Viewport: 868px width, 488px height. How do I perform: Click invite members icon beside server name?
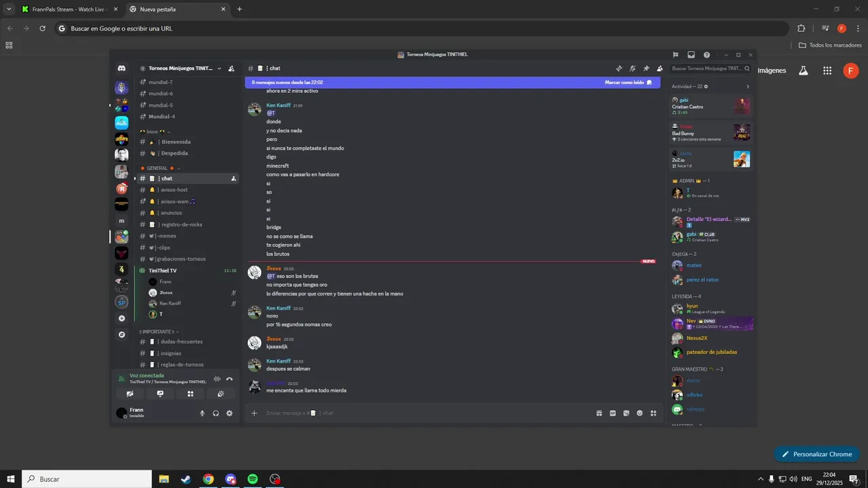click(x=231, y=68)
